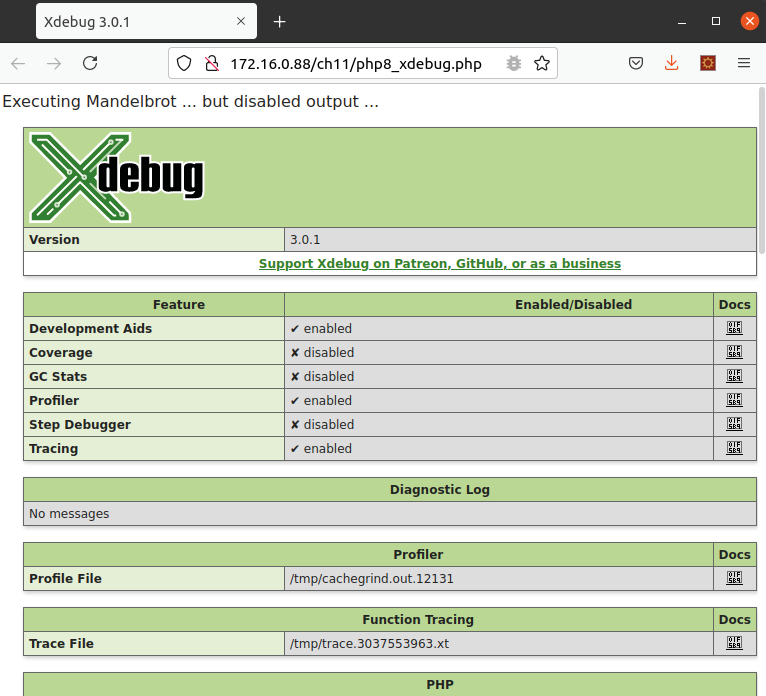Bookmark this page with the star

(542, 63)
